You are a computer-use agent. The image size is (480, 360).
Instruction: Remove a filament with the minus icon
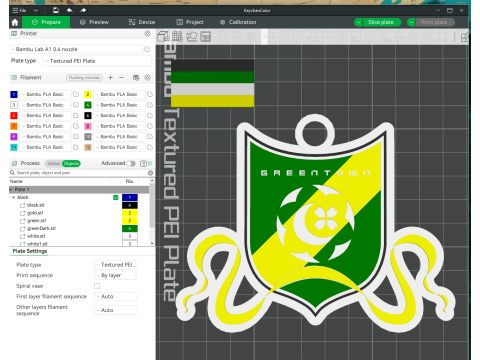(x=121, y=78)
